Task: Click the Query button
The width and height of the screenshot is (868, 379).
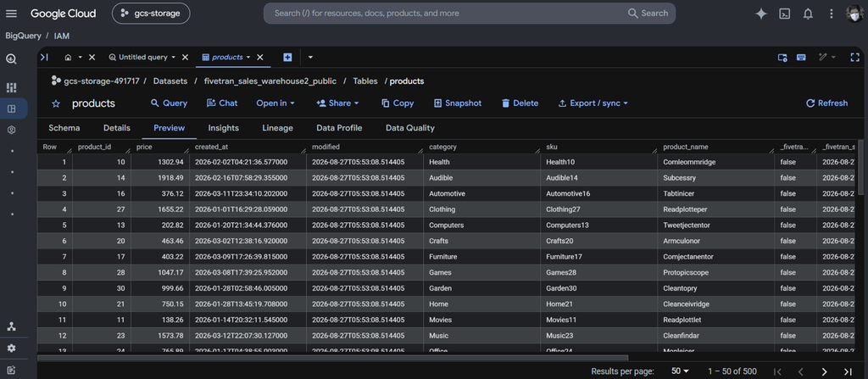Action: pos(169,103)
